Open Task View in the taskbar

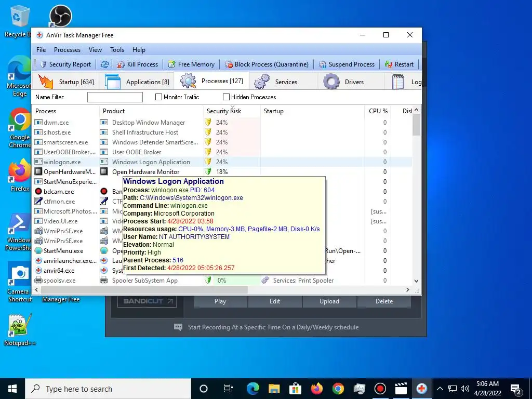[x=229, y=389]
